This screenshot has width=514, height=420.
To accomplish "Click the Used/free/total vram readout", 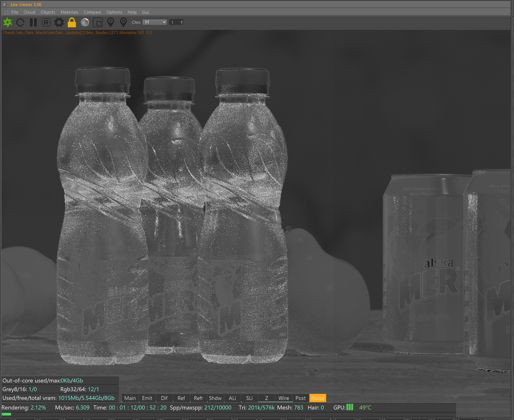I will tap(58, 398).
